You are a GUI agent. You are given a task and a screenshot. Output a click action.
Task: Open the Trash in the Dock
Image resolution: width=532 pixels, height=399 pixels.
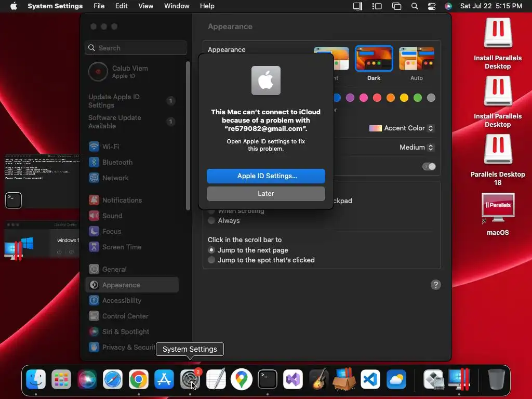pyautogui.click(x=496, y=379)
